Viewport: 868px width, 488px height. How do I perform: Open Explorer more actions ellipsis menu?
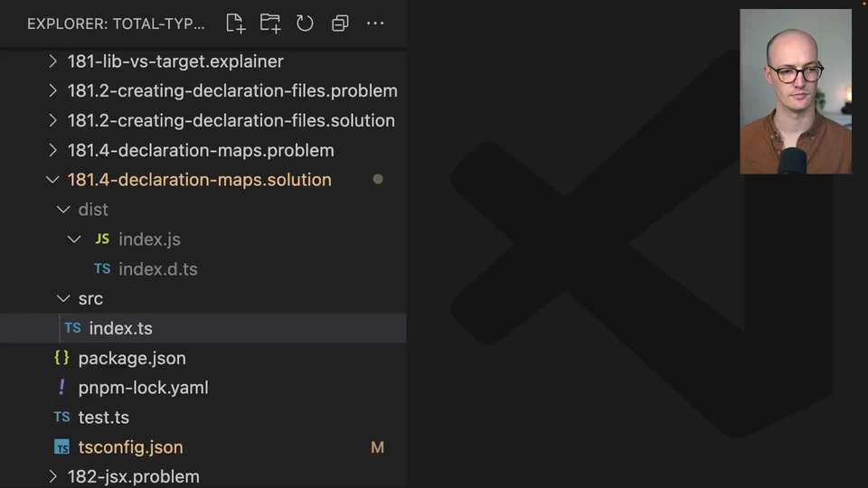(375, 23)
